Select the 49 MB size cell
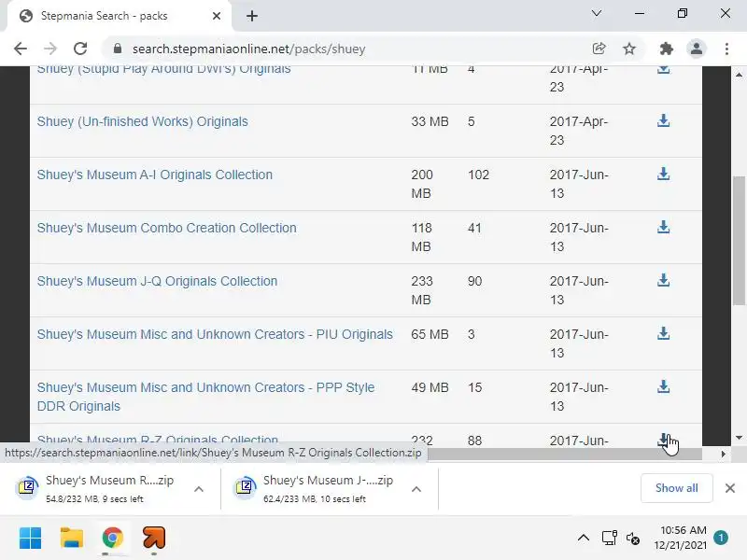Viewport: 747px width, 560px height. tap(430, 387)
